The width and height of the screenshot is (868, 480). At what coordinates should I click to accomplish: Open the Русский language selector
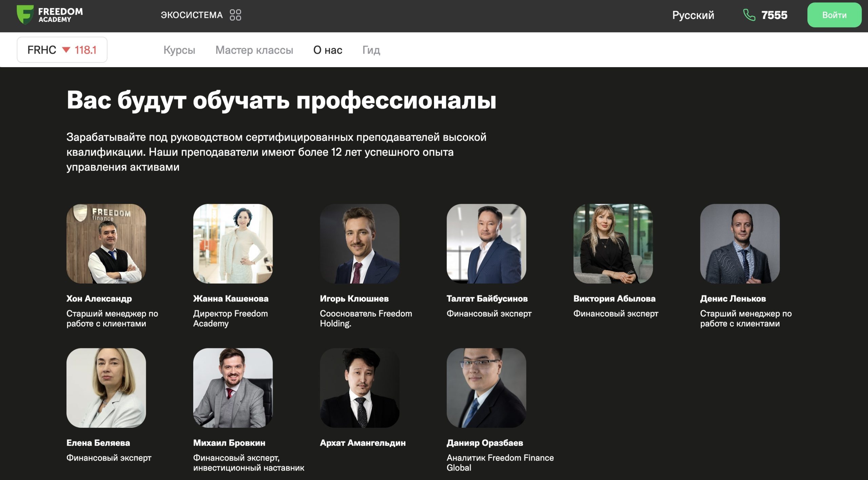[693, 15]
